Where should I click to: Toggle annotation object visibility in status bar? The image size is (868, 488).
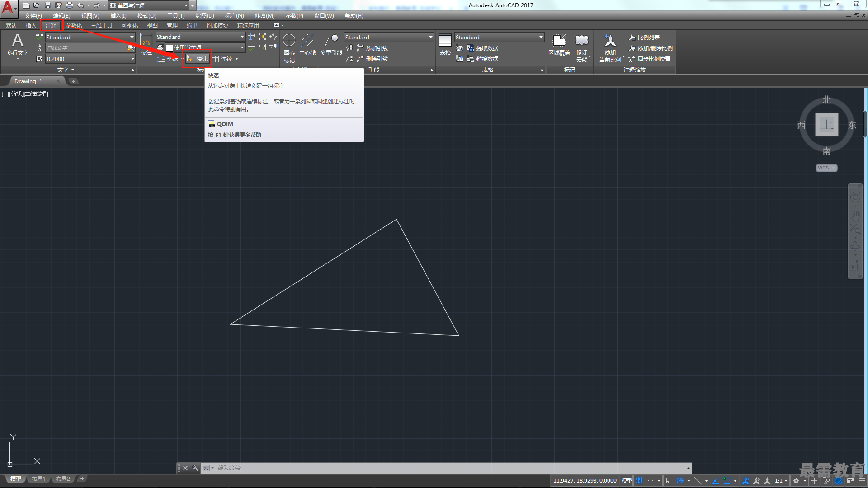746,481
